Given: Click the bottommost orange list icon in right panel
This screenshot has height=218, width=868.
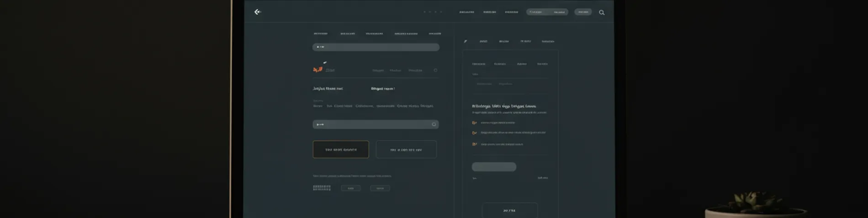Looking at the screenshot, I should tap(474, 144).
